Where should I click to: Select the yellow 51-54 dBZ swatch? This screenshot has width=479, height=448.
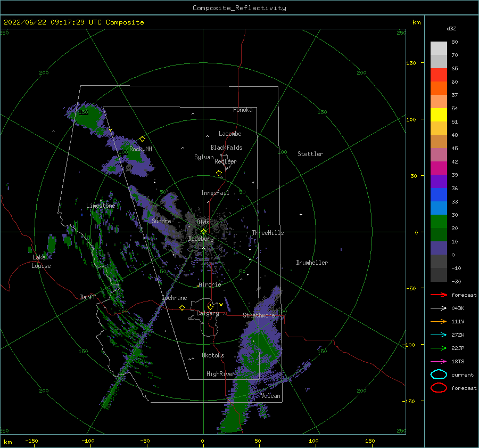click(439, 115)
